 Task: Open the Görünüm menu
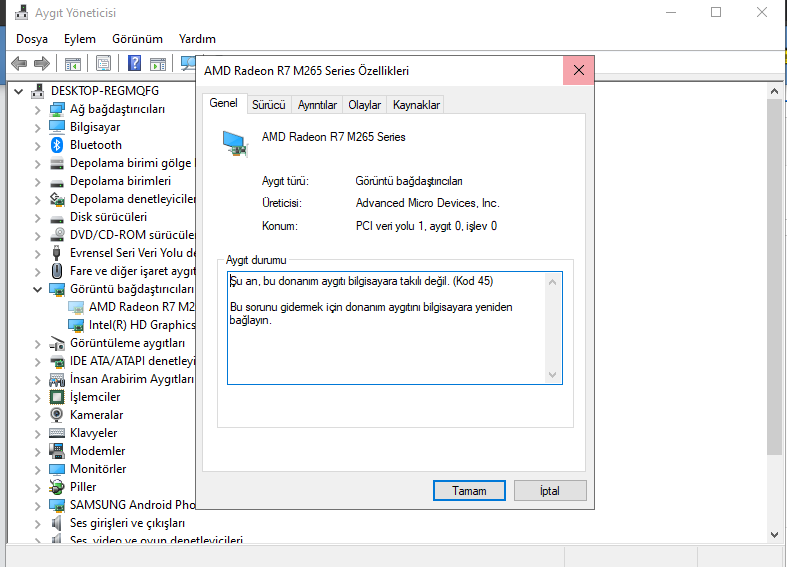coord(137,39)
